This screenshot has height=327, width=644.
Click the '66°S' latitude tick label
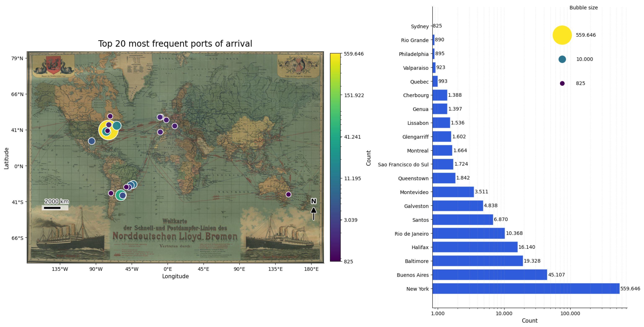17,238
